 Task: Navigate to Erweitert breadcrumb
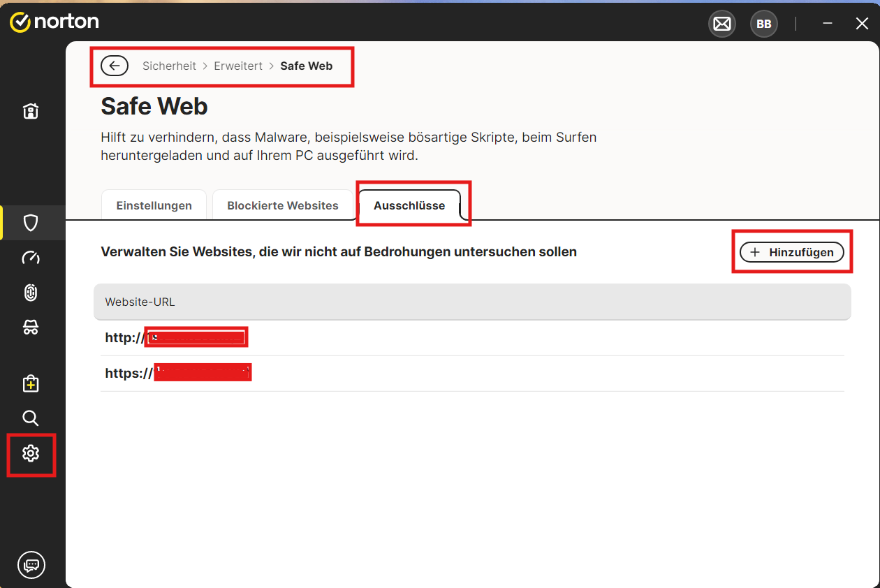click(238, 66)
